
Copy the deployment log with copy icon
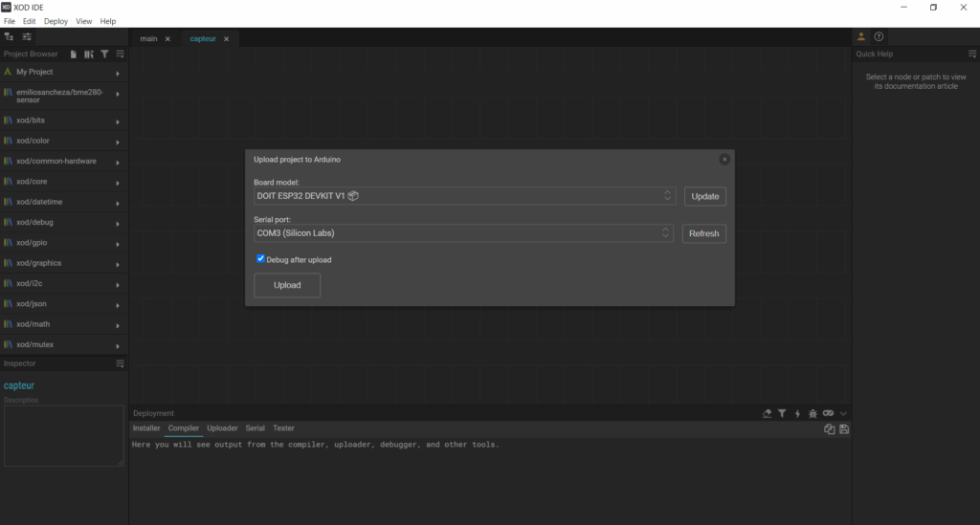point(830,428)
